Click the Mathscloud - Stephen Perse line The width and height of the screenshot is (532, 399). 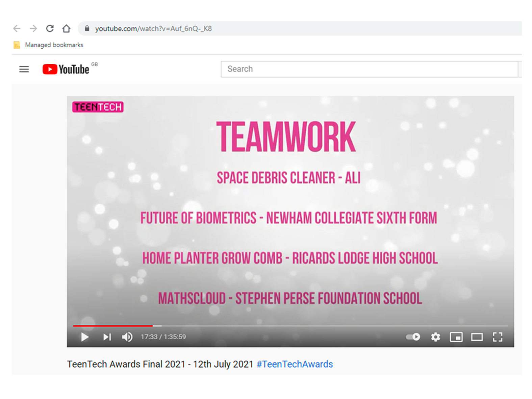[290, 298]
